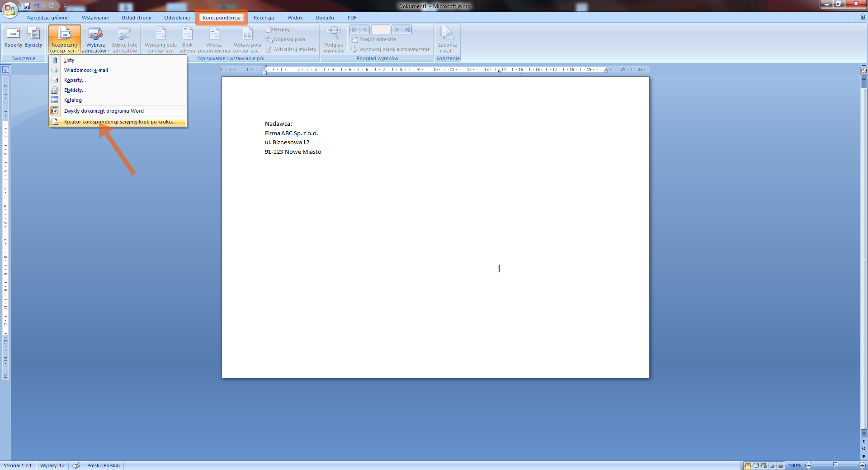This screenshot has width=868, height=470.
Task: Click the Save icon in quick access toolbar
Action: [27, 6]
